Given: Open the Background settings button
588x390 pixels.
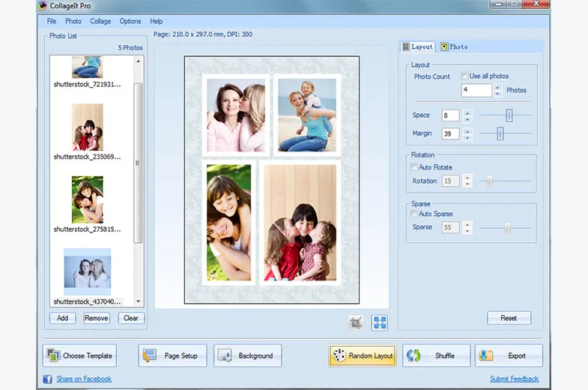Looking at the screenshot, I should click(x=247, y=355).
